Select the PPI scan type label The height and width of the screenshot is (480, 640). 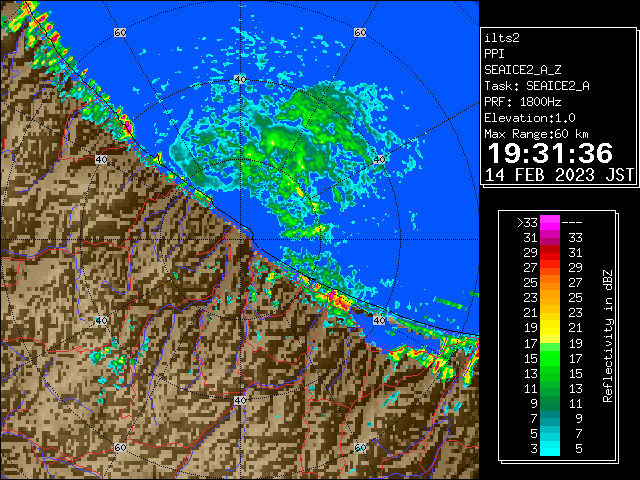coord(494,54)
